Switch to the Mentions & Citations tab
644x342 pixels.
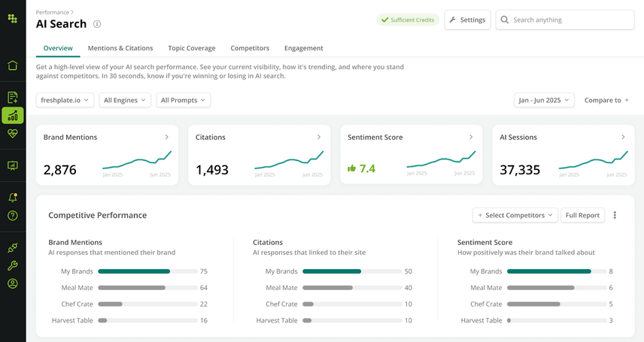[120, 48]
